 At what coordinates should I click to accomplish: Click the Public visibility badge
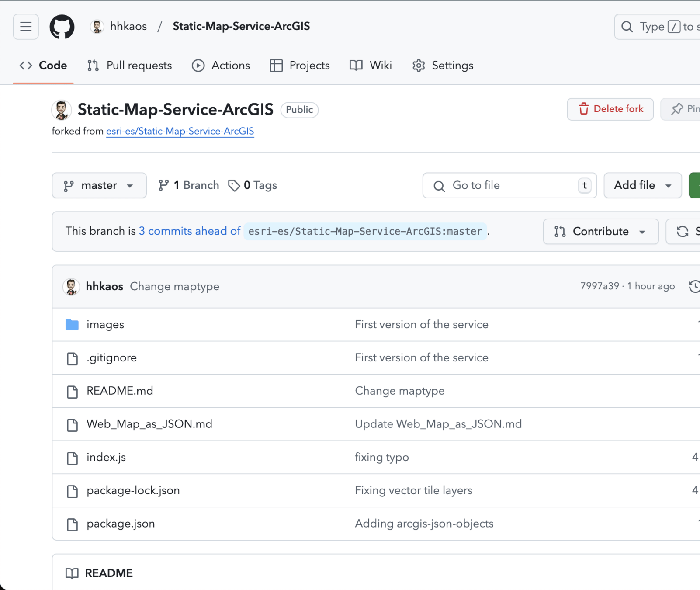(x=299, y=110)
